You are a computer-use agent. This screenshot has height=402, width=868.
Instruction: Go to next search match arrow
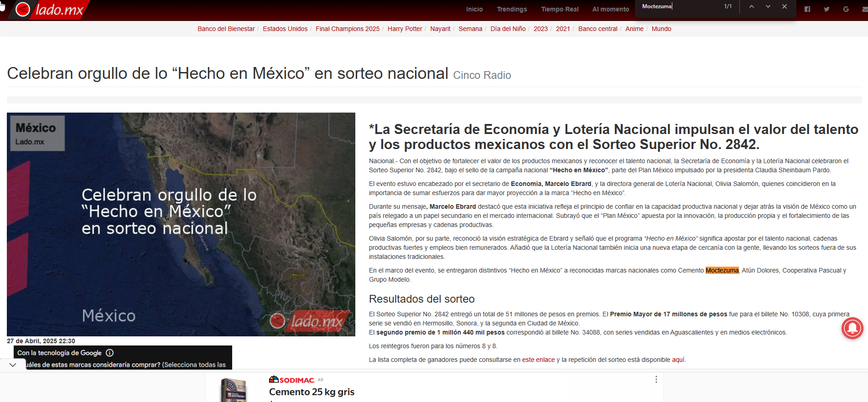[768, 6]
